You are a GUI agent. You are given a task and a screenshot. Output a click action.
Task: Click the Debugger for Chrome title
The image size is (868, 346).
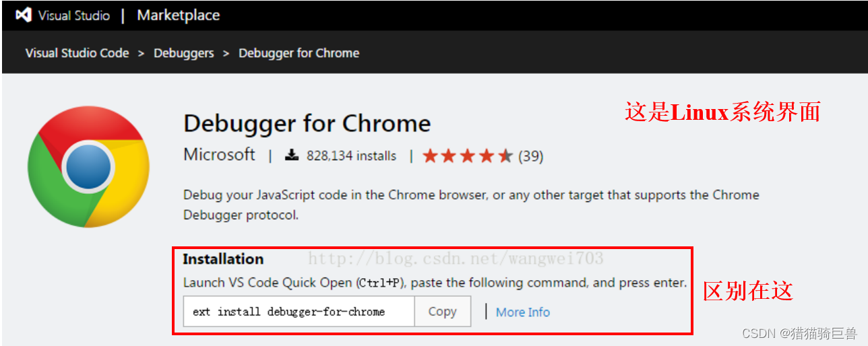pos(307,124)
